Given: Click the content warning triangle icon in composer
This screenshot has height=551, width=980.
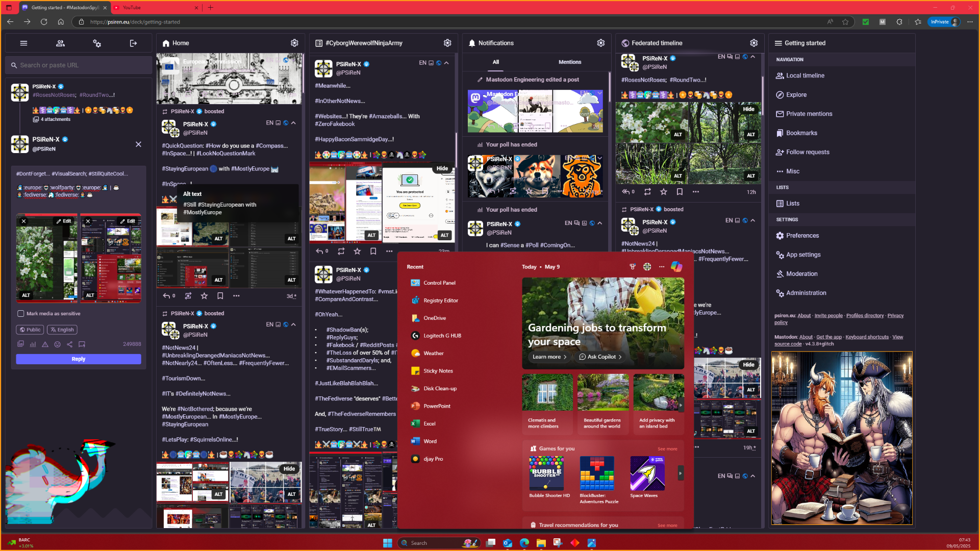Looking at the screenshot, I should 45,344.
